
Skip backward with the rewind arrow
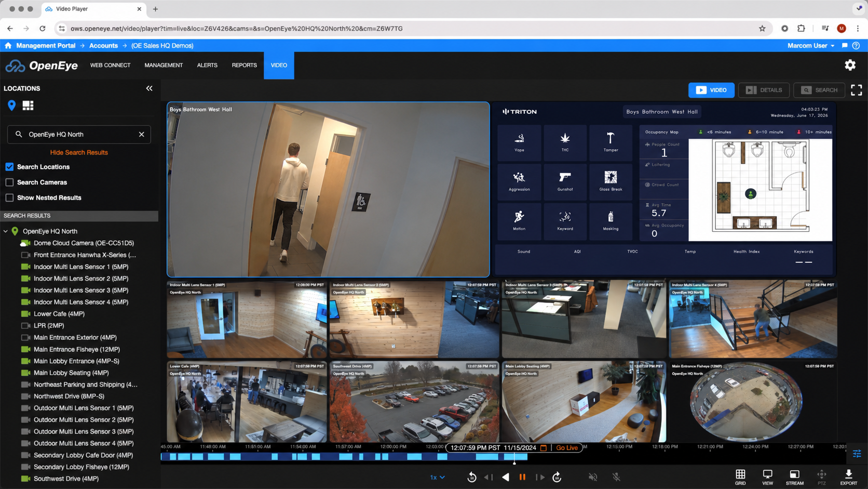(x=471, y=477)
